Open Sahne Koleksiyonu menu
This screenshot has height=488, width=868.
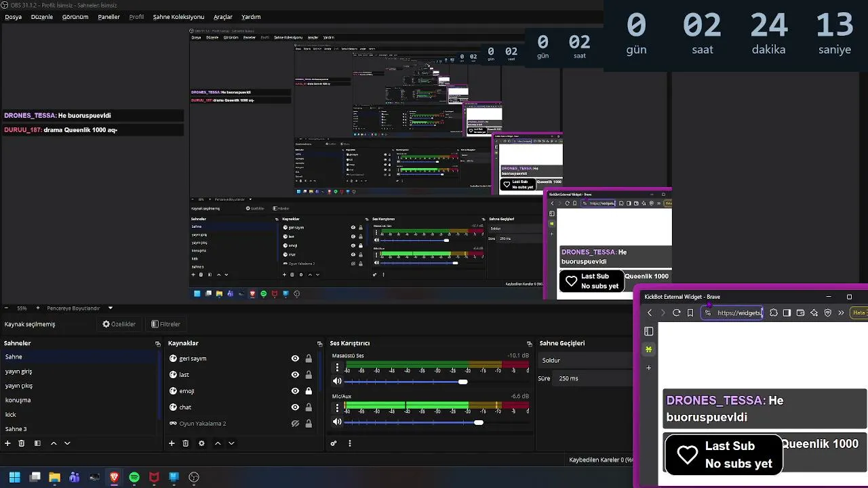click(x=178, y=17)
